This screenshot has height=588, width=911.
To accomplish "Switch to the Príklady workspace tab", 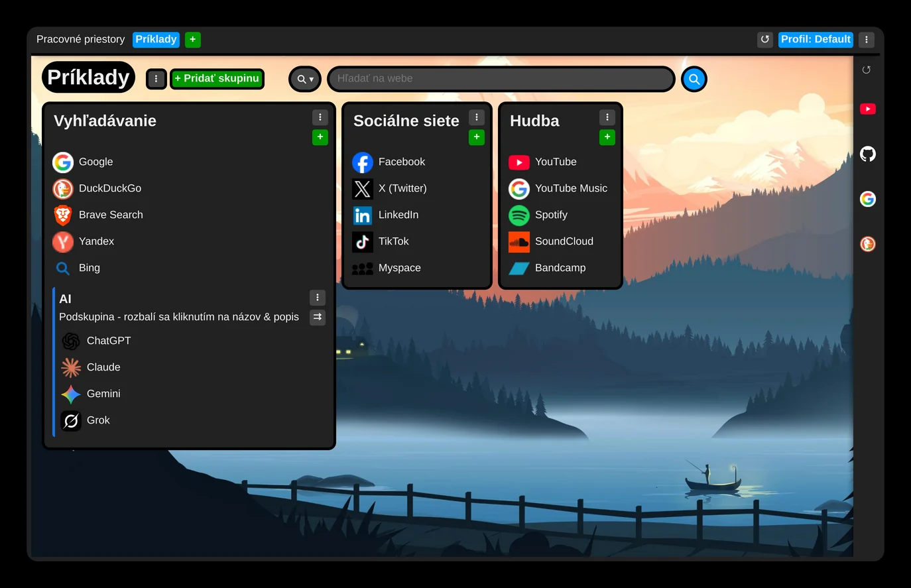I will [x=156, y=40].
